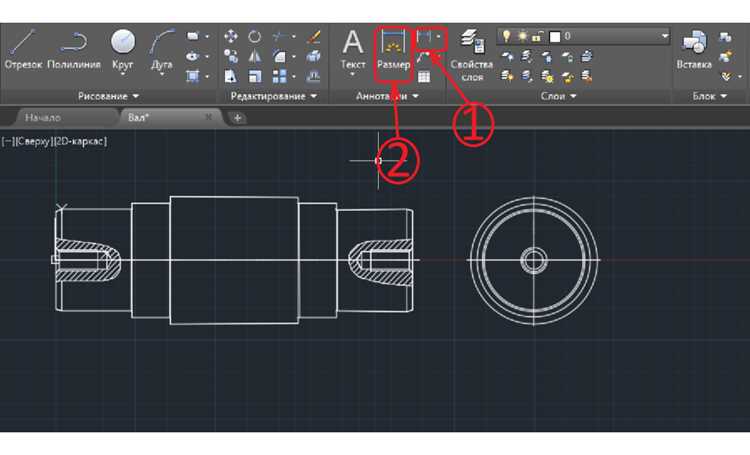Click the layer Freeze icon

coord(547,56)
